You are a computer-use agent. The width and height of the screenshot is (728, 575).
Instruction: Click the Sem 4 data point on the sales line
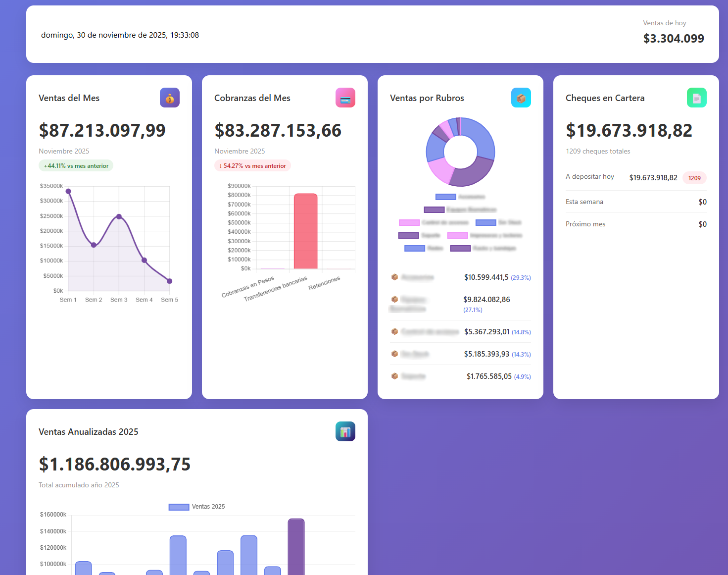[x=144, y=260]
